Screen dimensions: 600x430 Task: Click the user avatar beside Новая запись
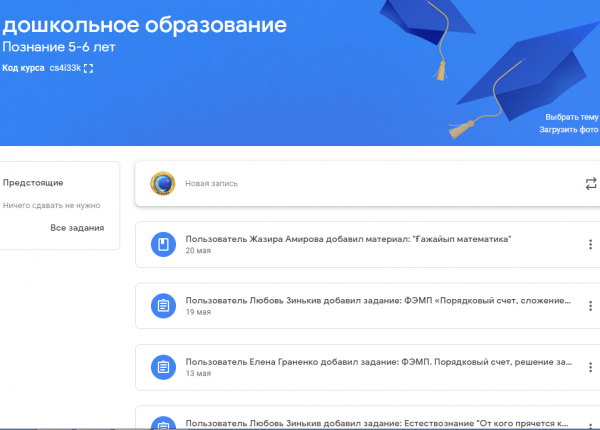[162, 183]
